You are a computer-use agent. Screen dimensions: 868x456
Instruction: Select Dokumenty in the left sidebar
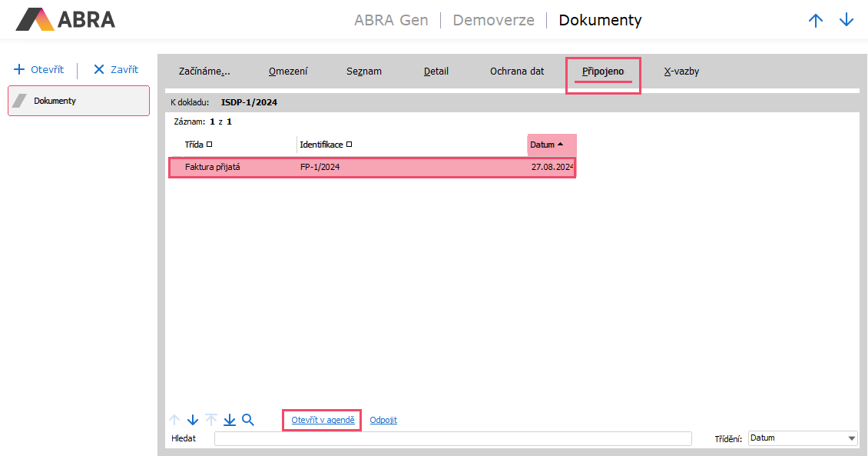click(78, 101)
